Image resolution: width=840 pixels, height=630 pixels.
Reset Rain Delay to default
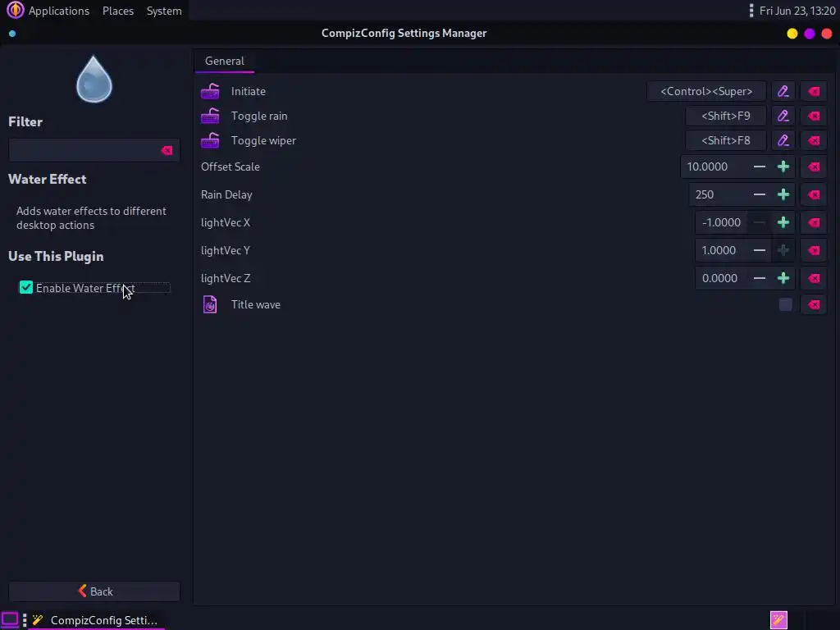[x=814, y=194]
